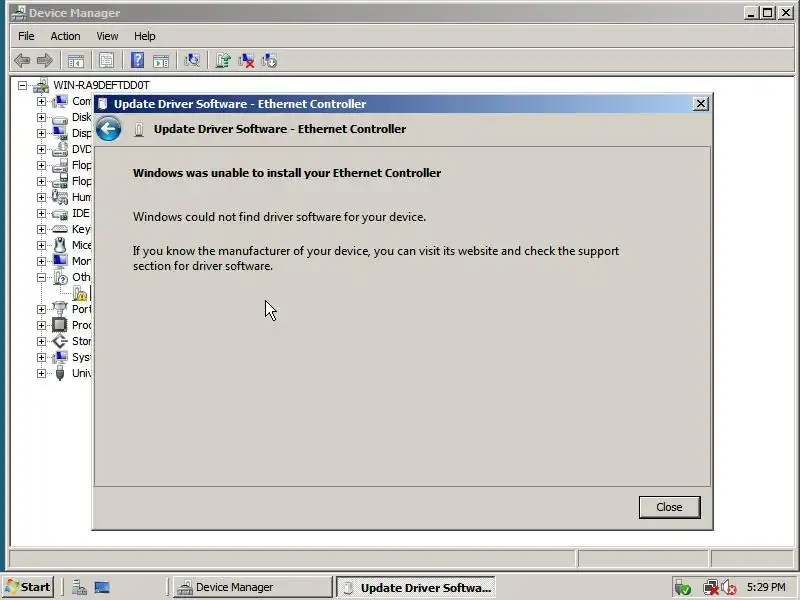Click the blue Help question mark icon
800x600 pixels.
[x=137, y=61]
